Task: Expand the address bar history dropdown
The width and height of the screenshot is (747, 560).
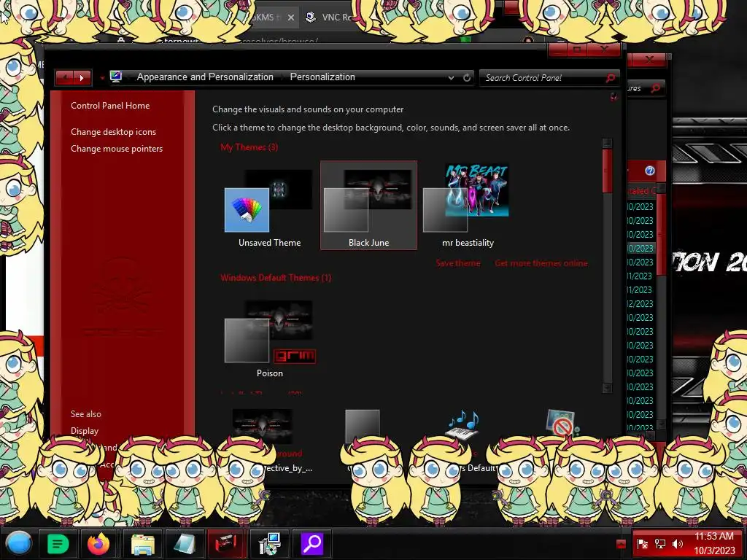Action: [451, 77]
